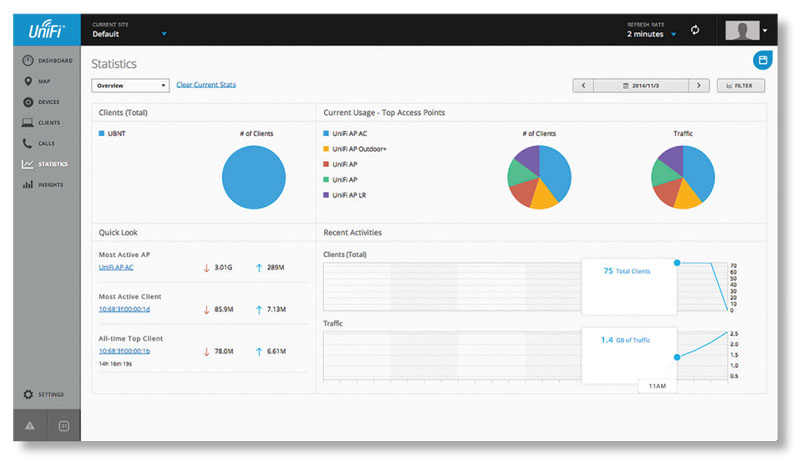The width and height of the screenshot is (800, 471).
Task: Open the Dashboard section
Action: (x=47, y=61)
